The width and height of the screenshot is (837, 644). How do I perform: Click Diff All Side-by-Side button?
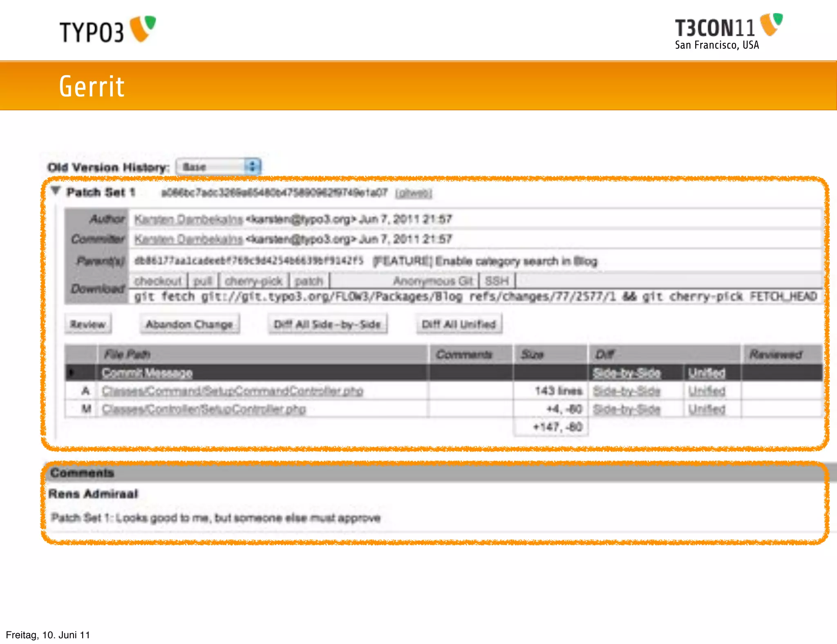(327, 324)
